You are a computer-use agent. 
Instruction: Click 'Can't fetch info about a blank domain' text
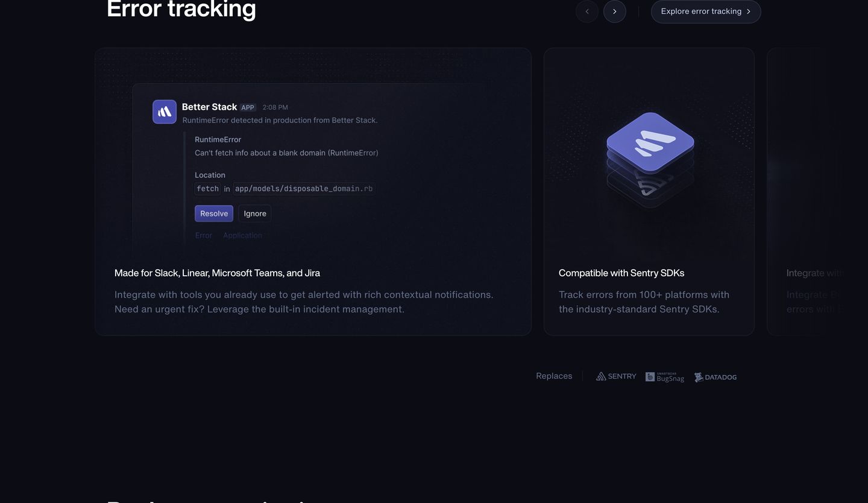click(x=286, y=153)
